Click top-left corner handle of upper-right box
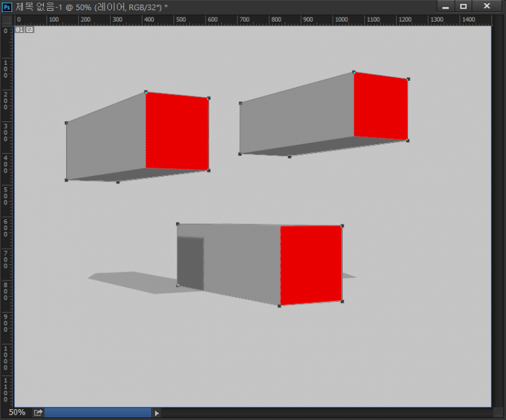Screen dimensions: 506x420 pos(241,103)
